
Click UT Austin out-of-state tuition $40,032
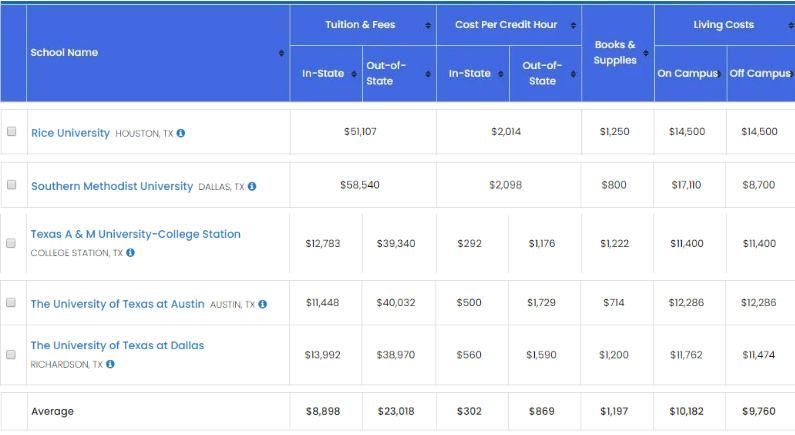coord(396,303)
